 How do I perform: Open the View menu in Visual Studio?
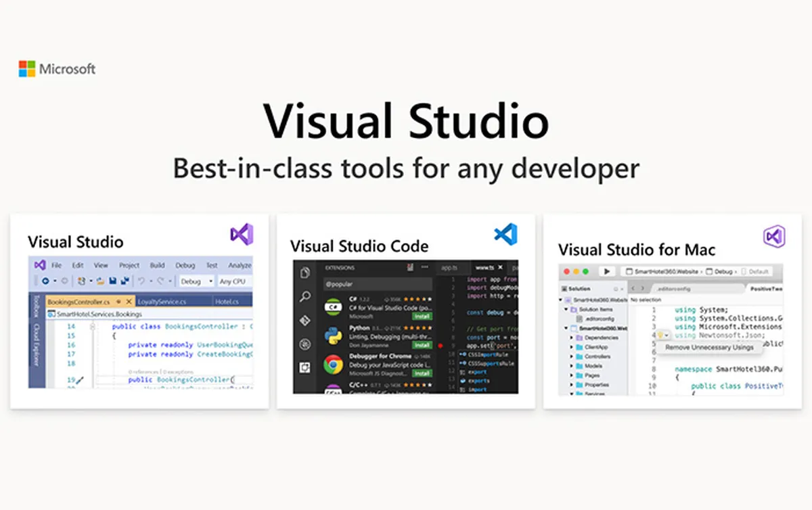101,265
